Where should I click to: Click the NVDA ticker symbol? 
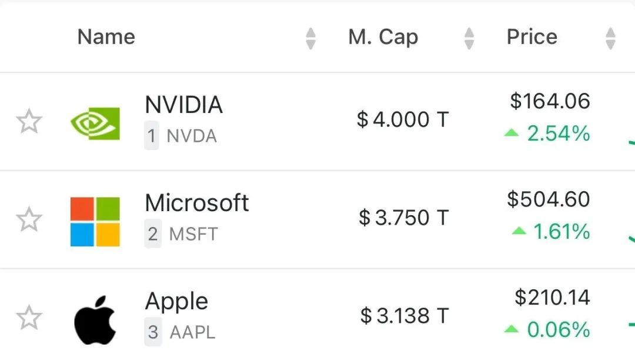point(192,136)
